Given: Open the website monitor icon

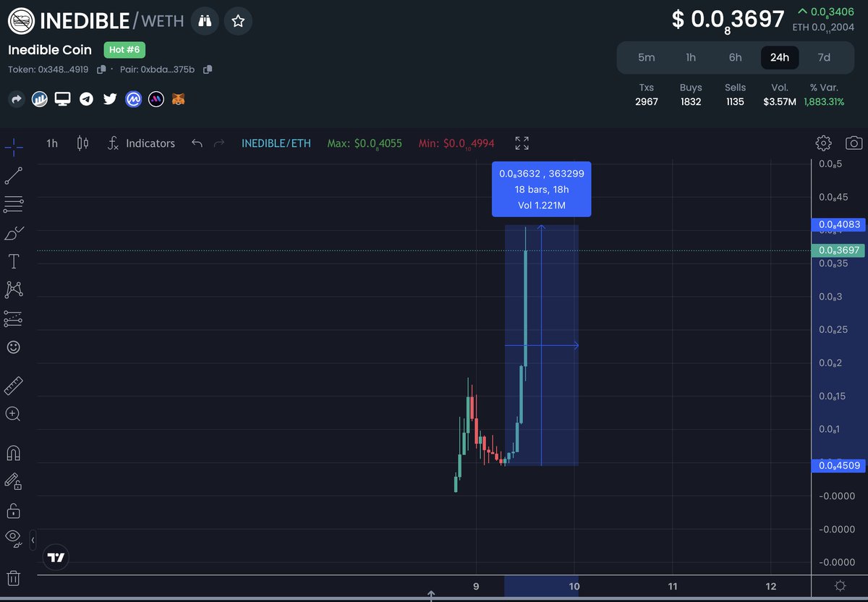Looking at the screenshot, I should pyautogui.click(x=63, y=99).
